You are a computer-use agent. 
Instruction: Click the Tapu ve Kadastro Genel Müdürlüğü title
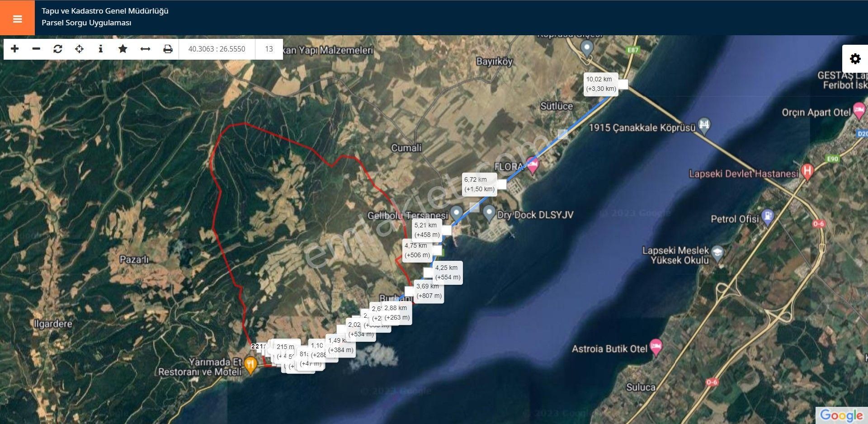105,11
